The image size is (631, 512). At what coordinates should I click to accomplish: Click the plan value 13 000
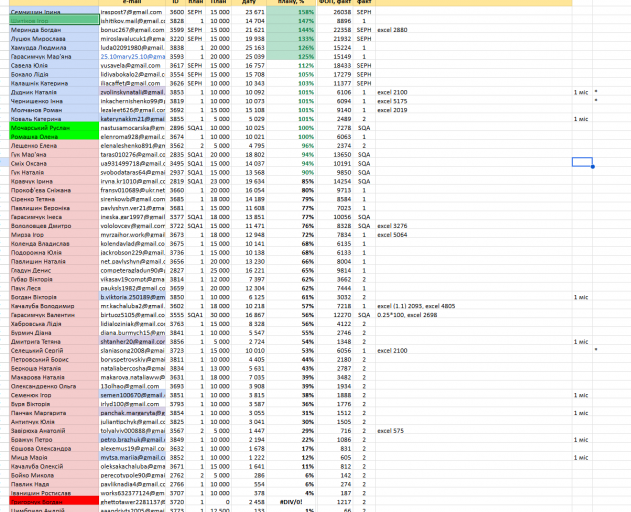(218, 368)
